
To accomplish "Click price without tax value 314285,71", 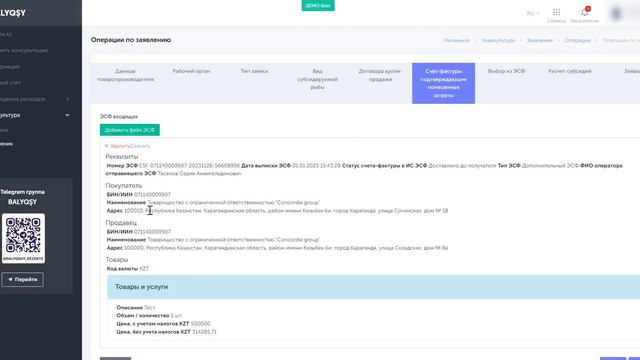I will (204, 332).
